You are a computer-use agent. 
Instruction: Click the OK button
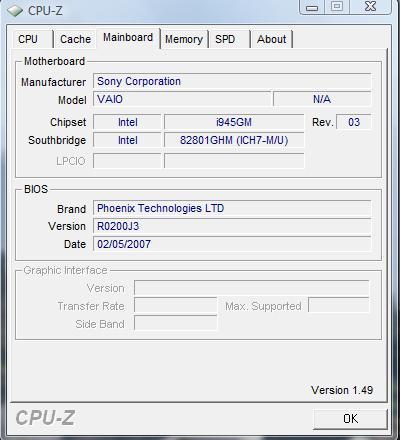click(351, 419)
